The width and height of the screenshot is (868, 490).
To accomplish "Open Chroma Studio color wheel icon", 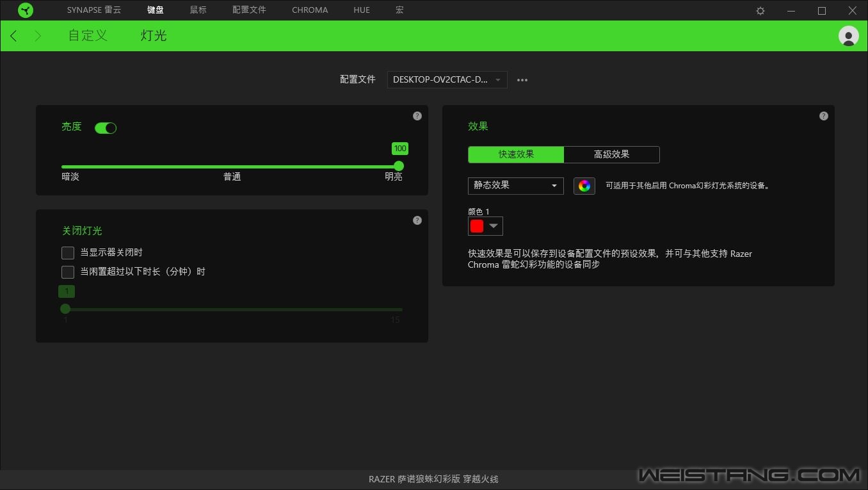I will (584, 186).
